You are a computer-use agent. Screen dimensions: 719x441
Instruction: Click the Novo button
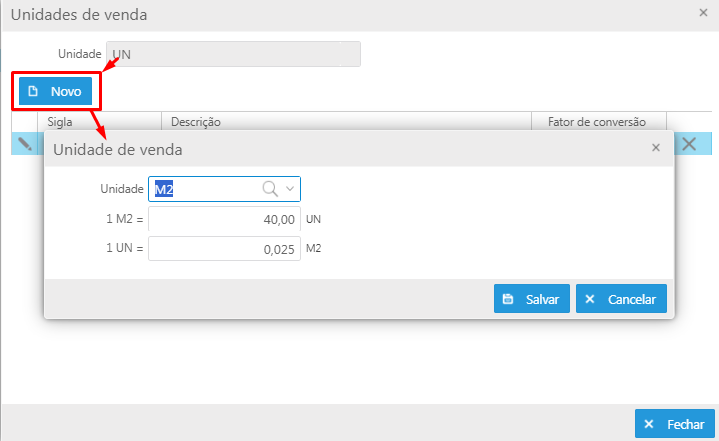coord(55,91)
